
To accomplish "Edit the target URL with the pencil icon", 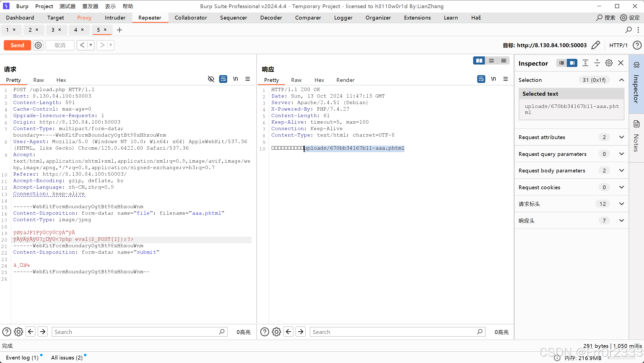I will (x=596, y=45).
